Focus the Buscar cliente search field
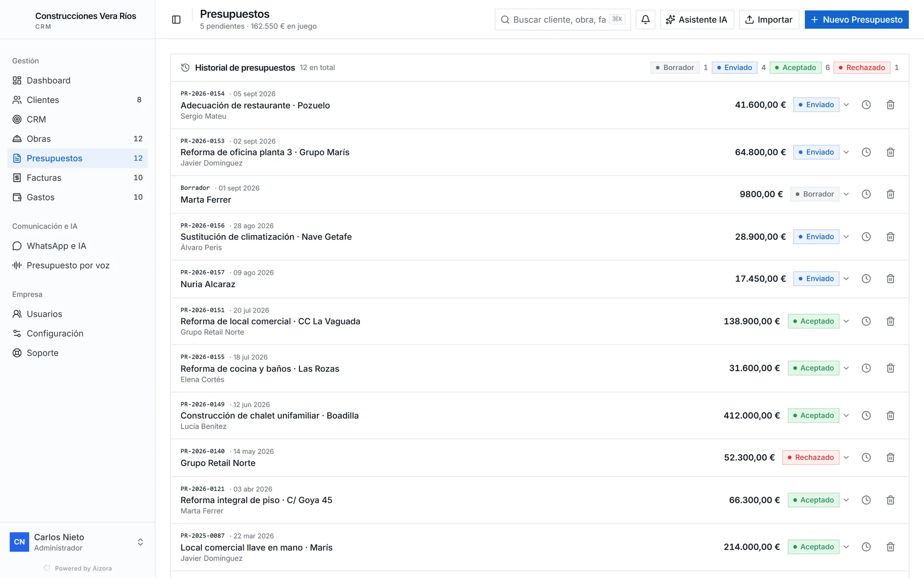The width and height of the screenshot is (924, 578). coord(563,19)
